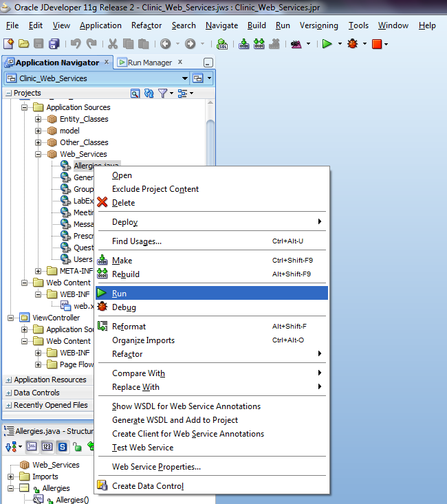The height and width of the screenshot is (504, 447).
Task: Open the Refactor menu in menu bar
Action: point(146,25)
